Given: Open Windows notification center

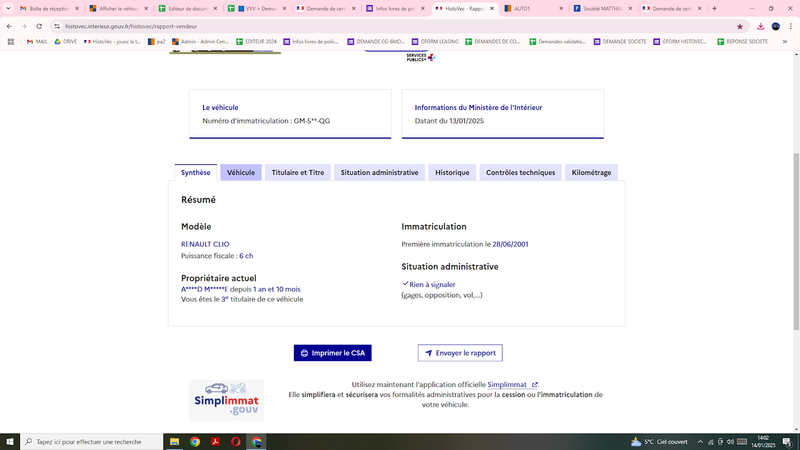Looking at the screenshot, I should (787, 442).
